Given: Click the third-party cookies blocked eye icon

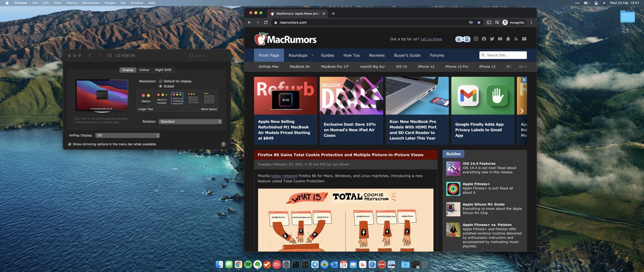Looking at the screenshot, I should (x=471, y=23).
